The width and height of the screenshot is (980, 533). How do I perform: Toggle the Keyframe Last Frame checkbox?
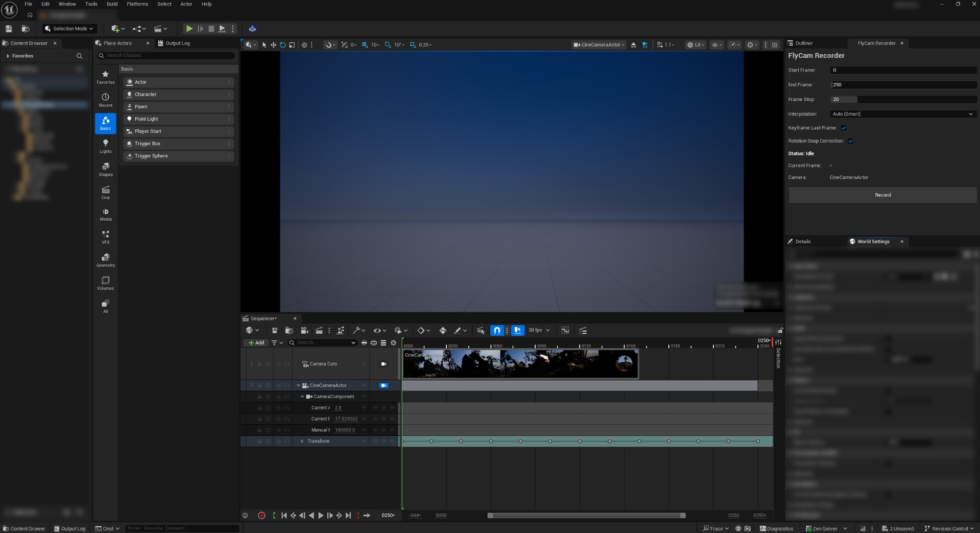(844, 128)
